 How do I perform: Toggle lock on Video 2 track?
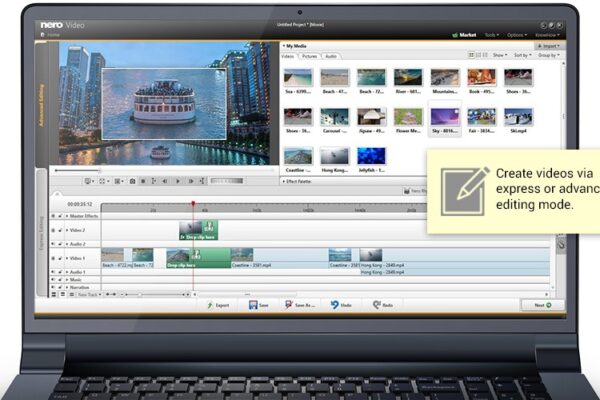[60, 230]
